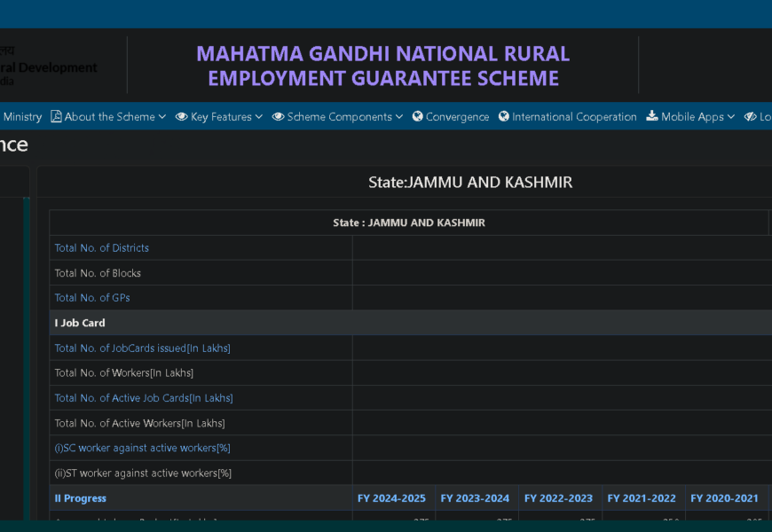Follow the Total No. of GPs link
The height and width of the screenshot is (532, 772).
click(92, 298)
